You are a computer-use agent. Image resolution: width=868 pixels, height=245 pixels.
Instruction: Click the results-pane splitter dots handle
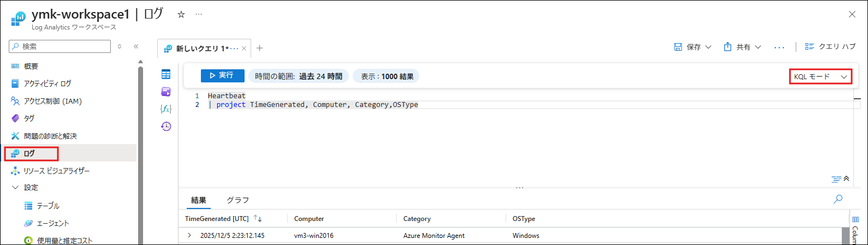(520, 187)
